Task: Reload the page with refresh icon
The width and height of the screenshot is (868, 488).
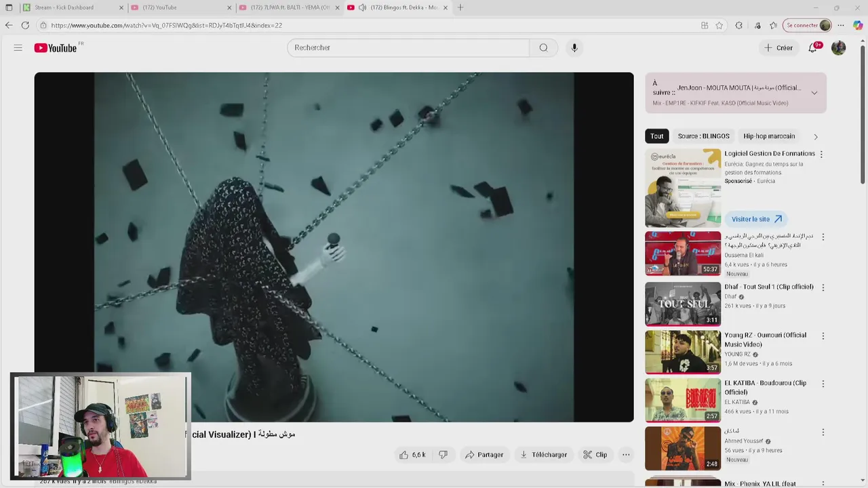Action: tap(25, 25)
